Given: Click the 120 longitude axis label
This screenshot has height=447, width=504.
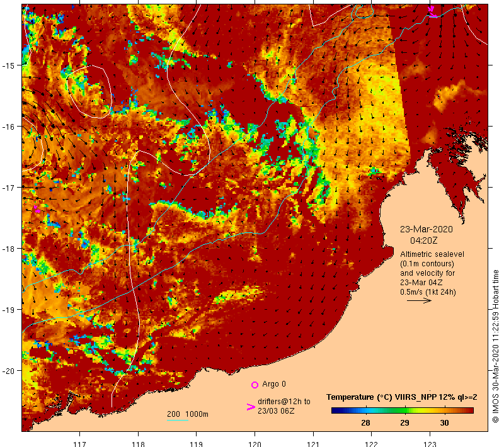Looking at the screenshot, I should click(255, 444).
